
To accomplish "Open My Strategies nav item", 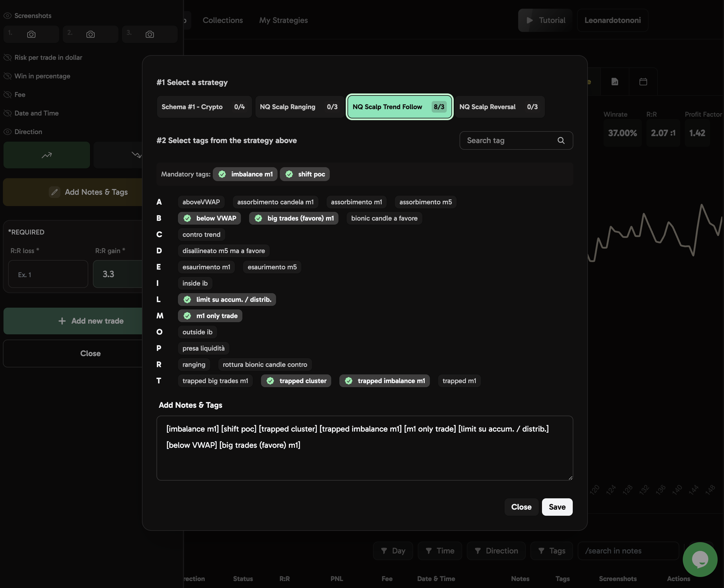I will point(284,20).
